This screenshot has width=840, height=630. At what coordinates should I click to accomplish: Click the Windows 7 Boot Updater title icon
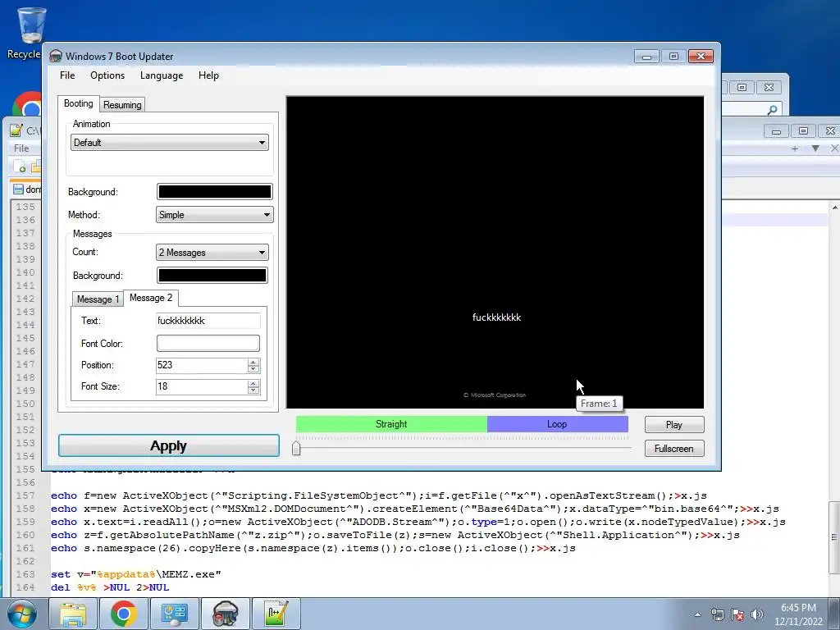click(x=56, y=57)
